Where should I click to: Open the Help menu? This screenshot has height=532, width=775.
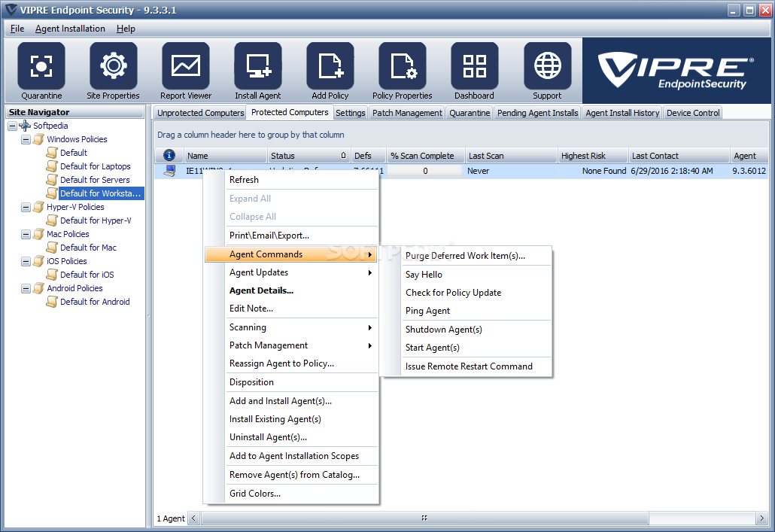126,29
